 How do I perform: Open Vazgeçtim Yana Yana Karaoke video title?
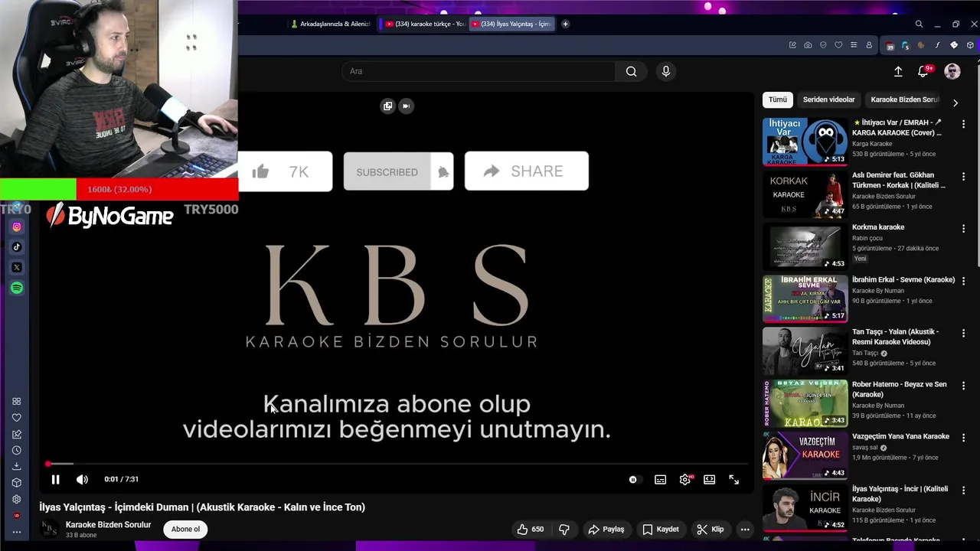(900, 437)
